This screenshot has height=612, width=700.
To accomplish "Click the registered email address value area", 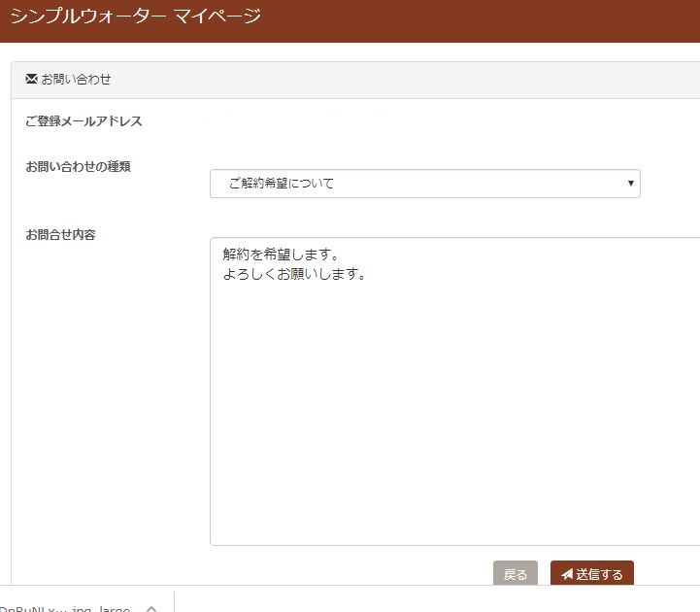I will tap(291, 121).
